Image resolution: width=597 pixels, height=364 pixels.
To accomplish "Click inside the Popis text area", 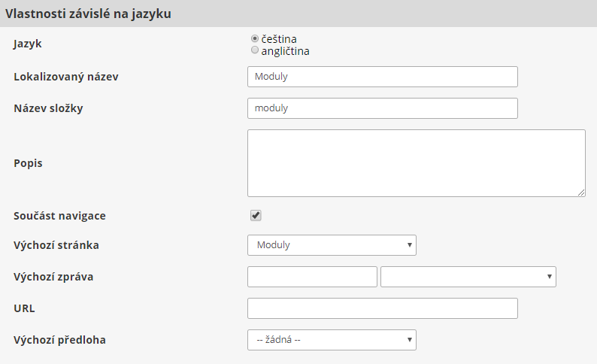I will coord(416,163).
